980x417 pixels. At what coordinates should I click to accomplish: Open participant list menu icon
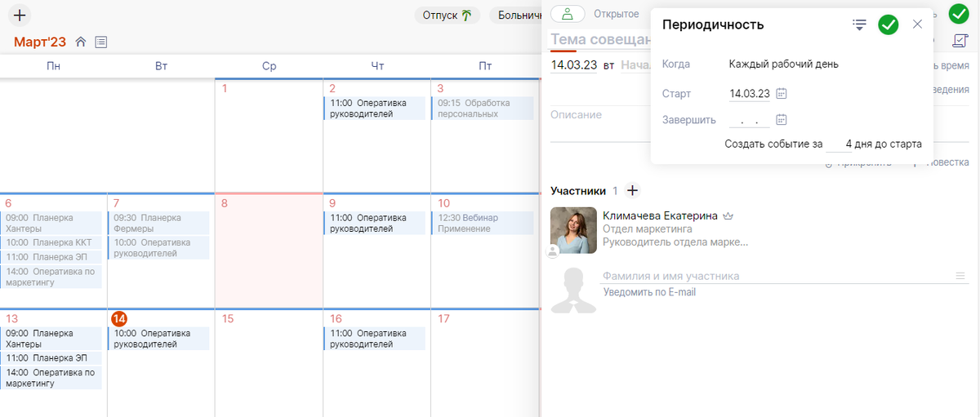coord(960,276)
